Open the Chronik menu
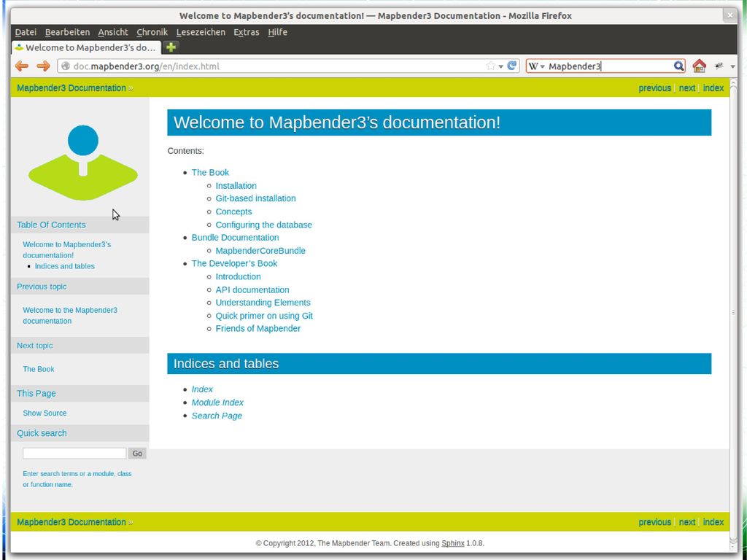Image resolution: width=747 pixels, height=560 pixels. pyautogui.click(x=152, y=32)
